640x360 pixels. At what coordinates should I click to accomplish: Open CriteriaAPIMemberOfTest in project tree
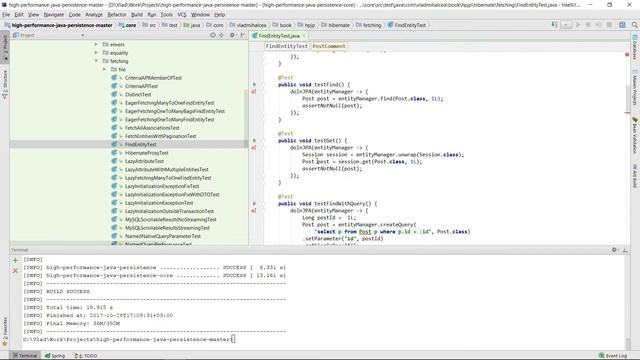[153, 78]
